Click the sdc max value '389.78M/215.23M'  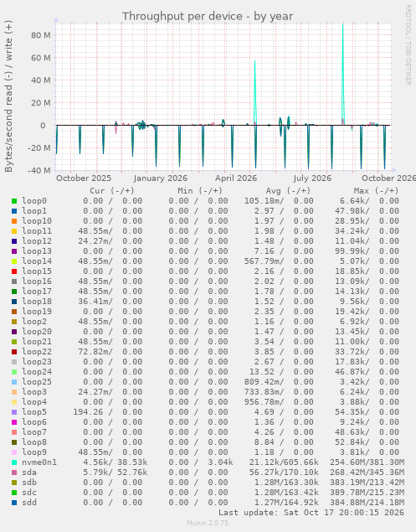point(367,493)
